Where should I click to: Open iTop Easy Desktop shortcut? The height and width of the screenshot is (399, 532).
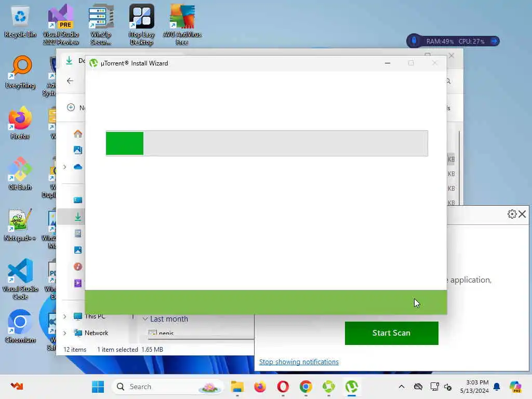(141, 24)
